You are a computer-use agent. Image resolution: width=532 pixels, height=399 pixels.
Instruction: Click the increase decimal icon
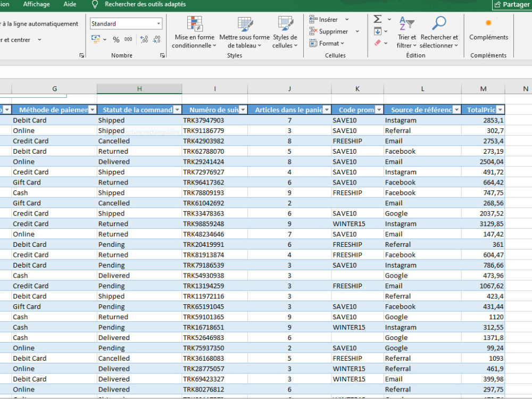pyautogui.click(x=144, y=40)
